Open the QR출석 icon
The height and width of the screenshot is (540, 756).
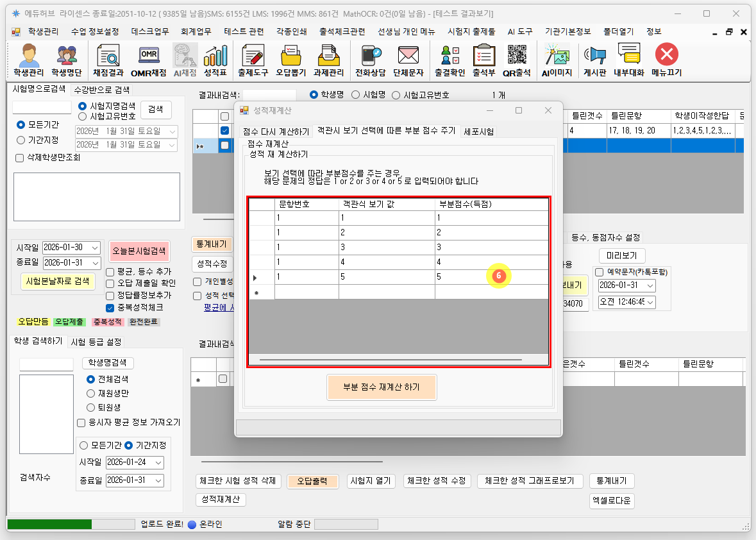click(x=516, y=60)
